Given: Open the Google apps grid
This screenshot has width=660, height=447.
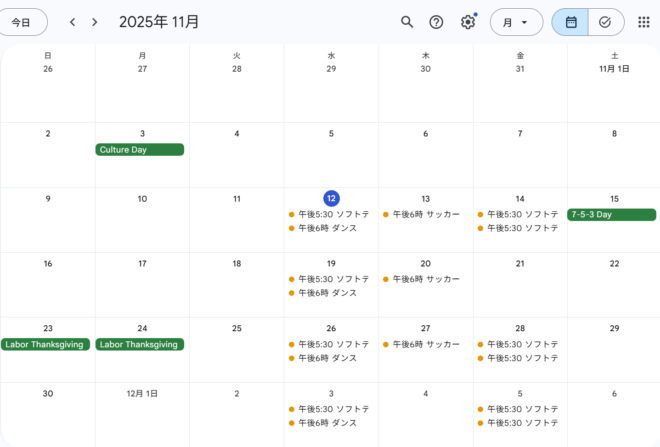Looking at the screenshot, I should [x=643, y=22].
